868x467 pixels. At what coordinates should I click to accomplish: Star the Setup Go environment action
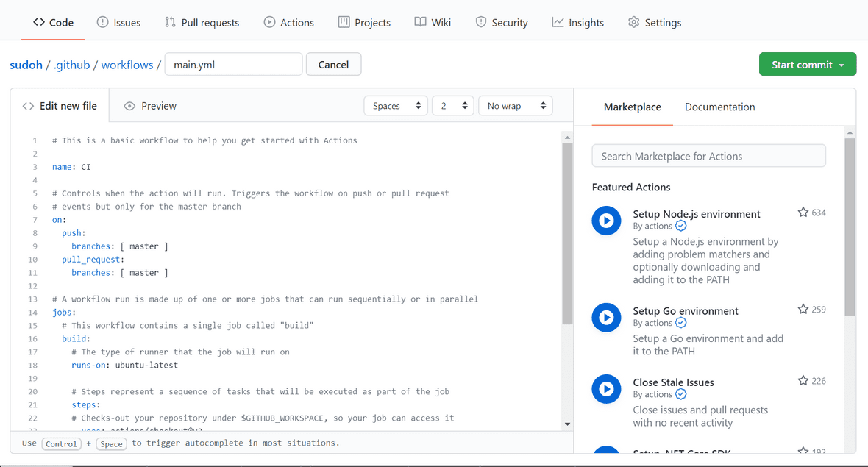803,309
